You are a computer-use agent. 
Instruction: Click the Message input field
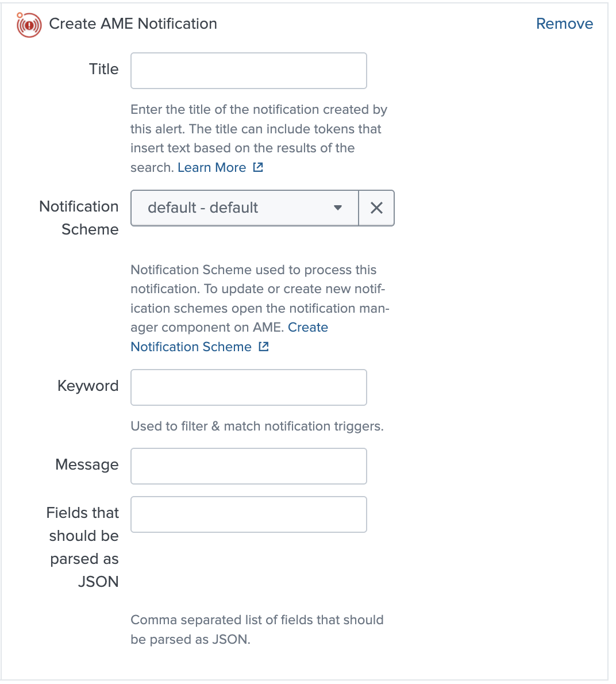point(248,466)
